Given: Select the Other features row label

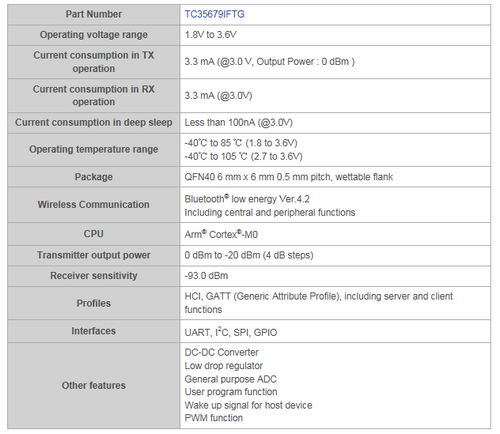Looking at the screenshot, I should tap(94, 385).
